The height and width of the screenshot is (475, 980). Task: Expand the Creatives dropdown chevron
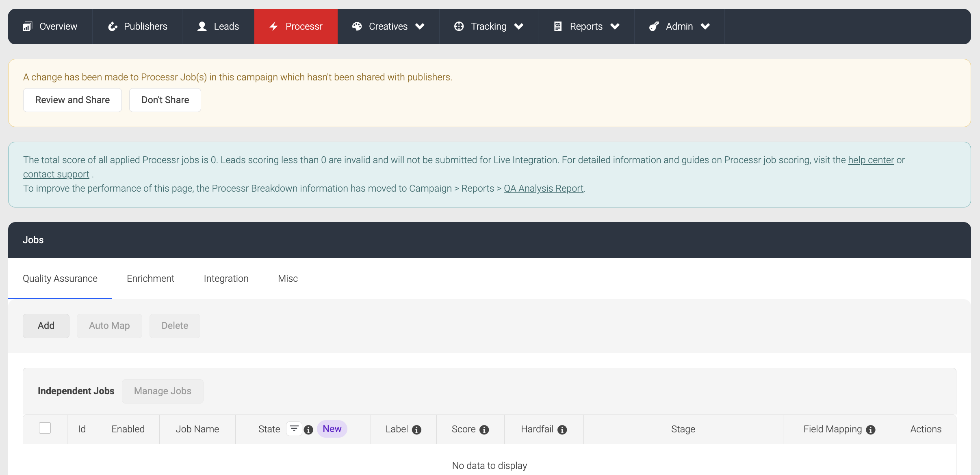tap(420, 26)
